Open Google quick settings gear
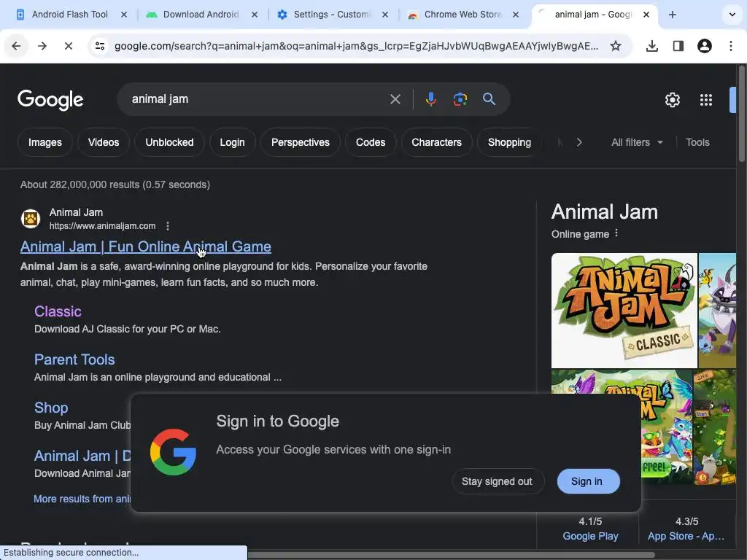Screen dimensions: 747x560 click(672, 100)
